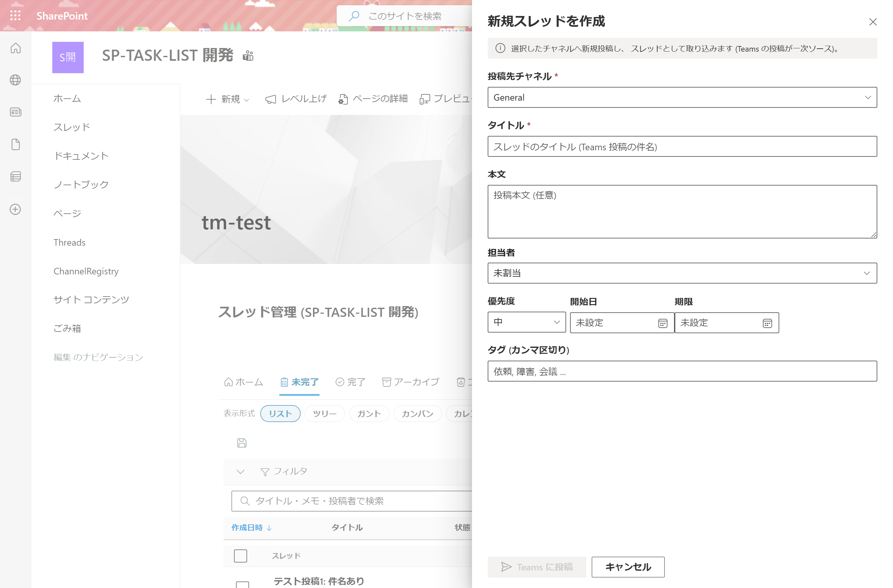Open the 投稿先チャネル General dropdown
This screenshot has height=588, width=893.
click(x=682, y=97)
